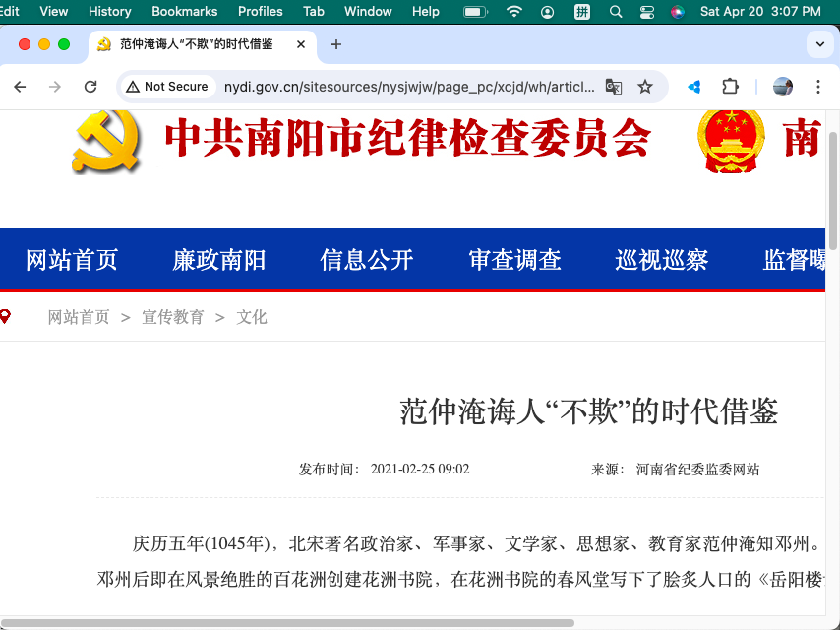Click the 宣传教育 breadcrumb link
Image resolution: width=840 pixels, height=630 pixels.
click(x=173, y=317)
